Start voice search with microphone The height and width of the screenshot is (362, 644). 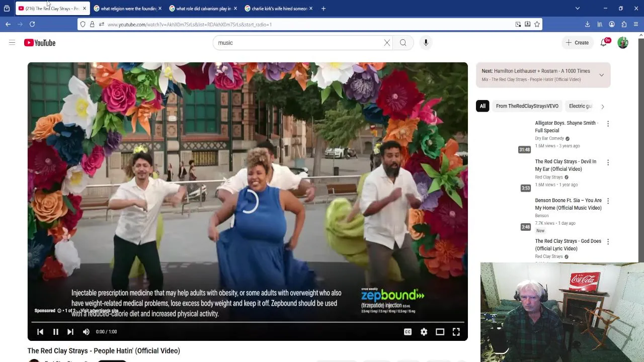click(x=426, y=43)
